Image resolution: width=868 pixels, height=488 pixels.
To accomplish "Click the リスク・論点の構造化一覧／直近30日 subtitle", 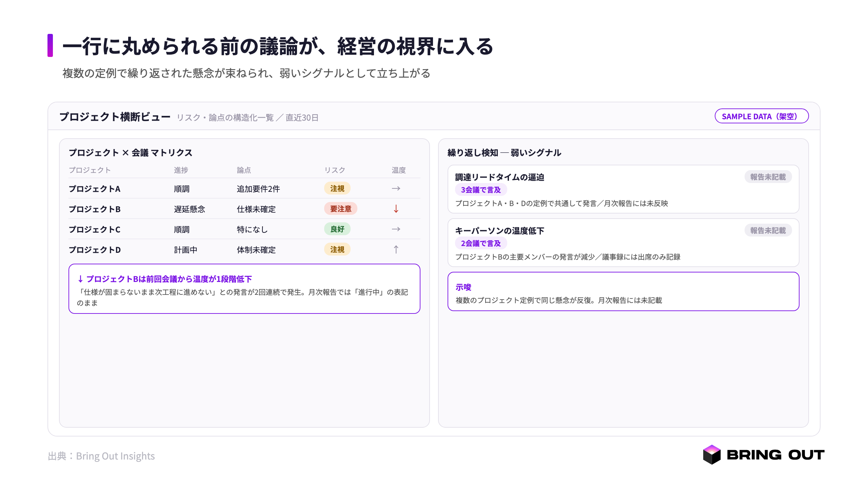I will click(248, 118).
